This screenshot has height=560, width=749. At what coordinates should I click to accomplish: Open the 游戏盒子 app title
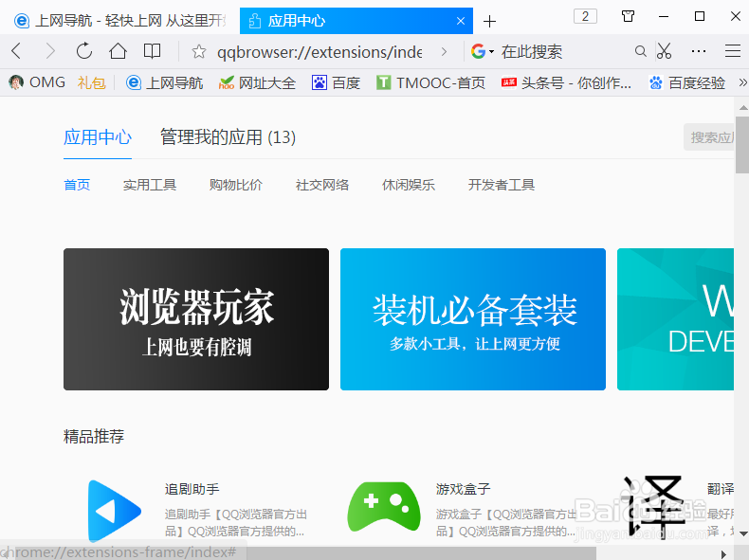[x=463, y=489]
